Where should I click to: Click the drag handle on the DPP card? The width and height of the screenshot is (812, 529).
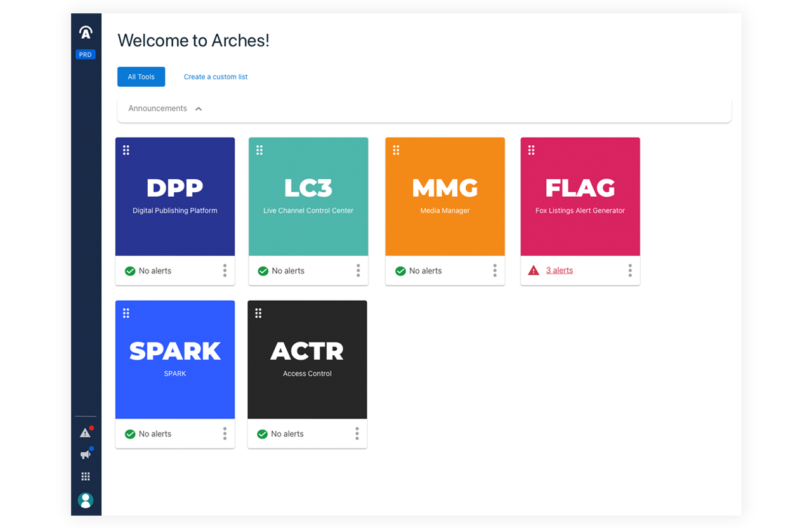[x=126, y=150]
